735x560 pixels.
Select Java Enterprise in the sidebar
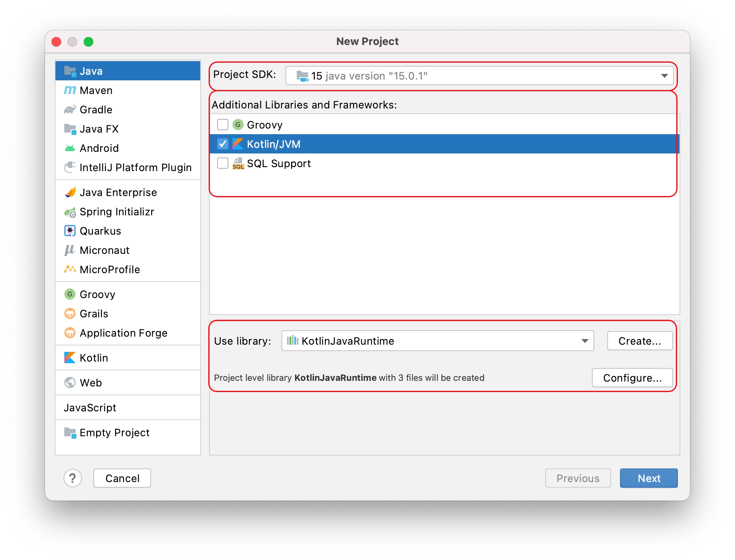coord(128,192)
